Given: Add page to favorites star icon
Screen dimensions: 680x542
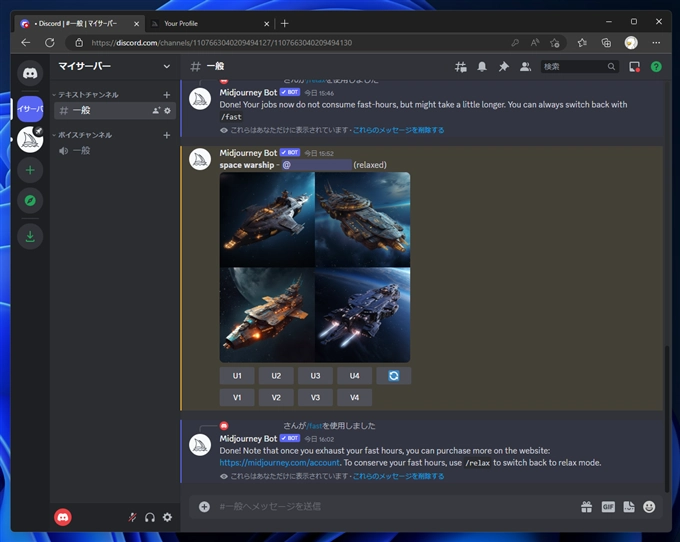Looking at the screenshot, I should (555, 42).
